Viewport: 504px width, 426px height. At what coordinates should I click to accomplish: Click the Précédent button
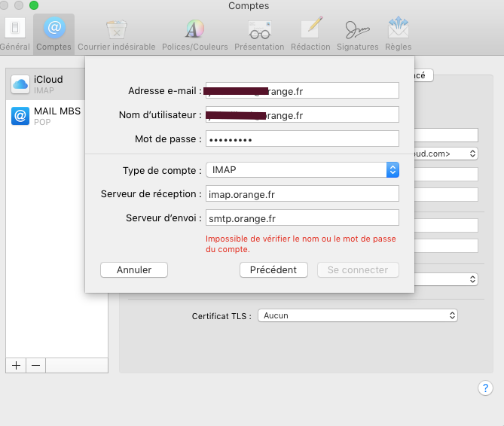pyautogui.click(x=273, y=269)
